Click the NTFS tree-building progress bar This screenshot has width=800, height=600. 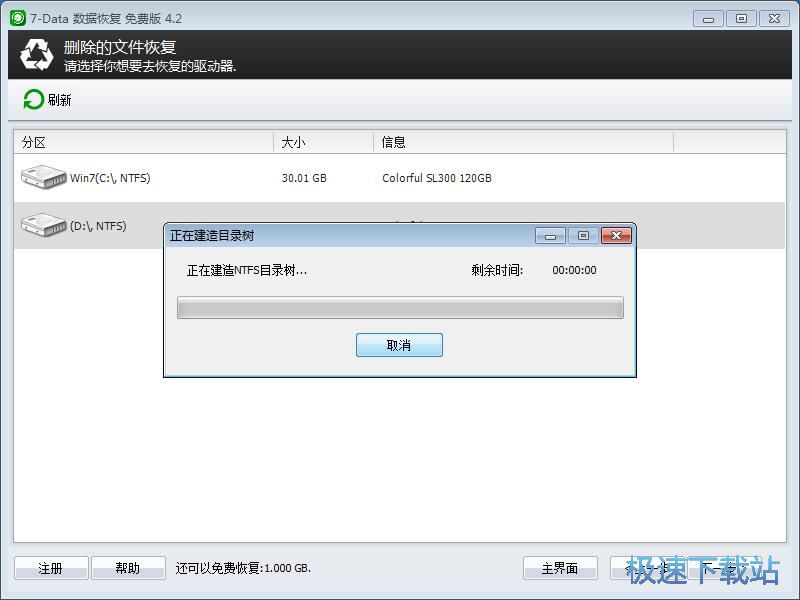(399, 307)
